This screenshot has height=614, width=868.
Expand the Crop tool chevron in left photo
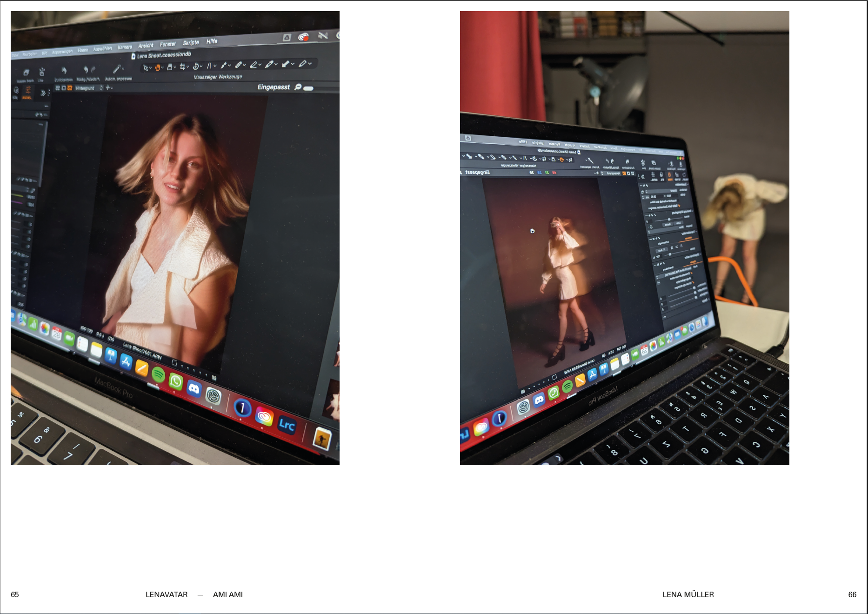click(188, 66)
